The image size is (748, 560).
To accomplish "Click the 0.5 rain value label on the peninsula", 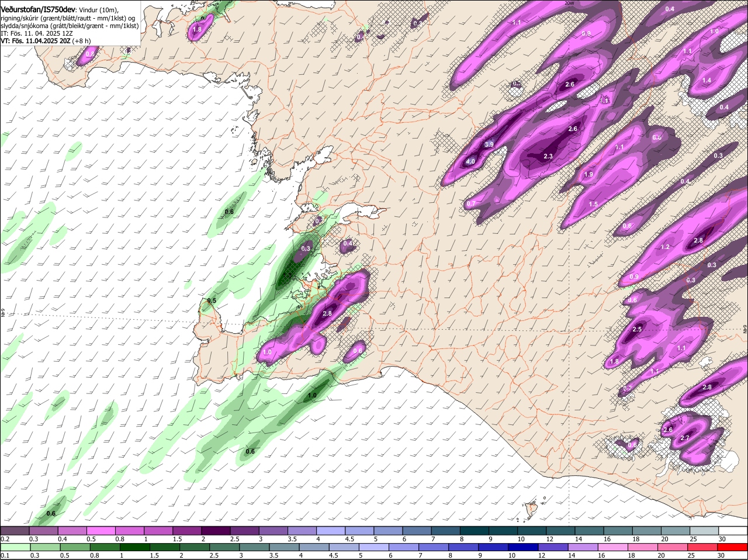I will click(212, 300).
